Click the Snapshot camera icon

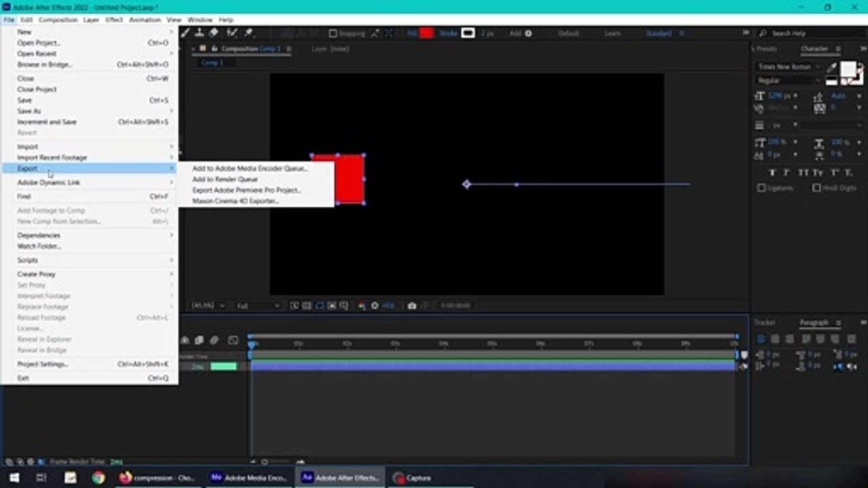[412, 306]
